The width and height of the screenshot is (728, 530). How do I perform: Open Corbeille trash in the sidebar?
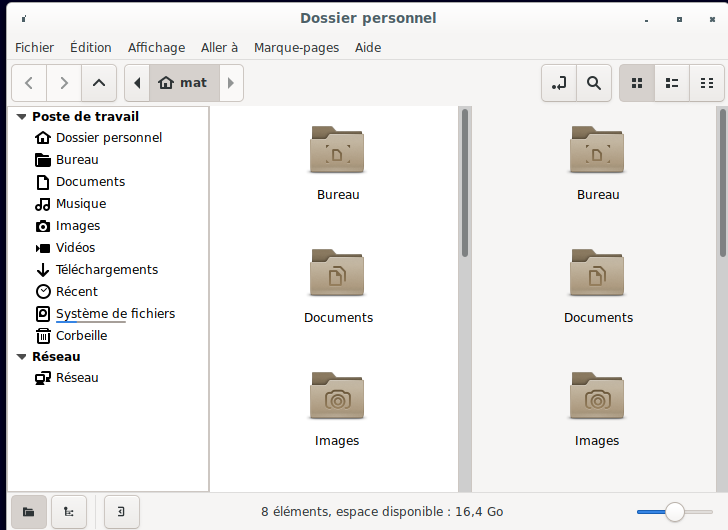click(81, 336)
